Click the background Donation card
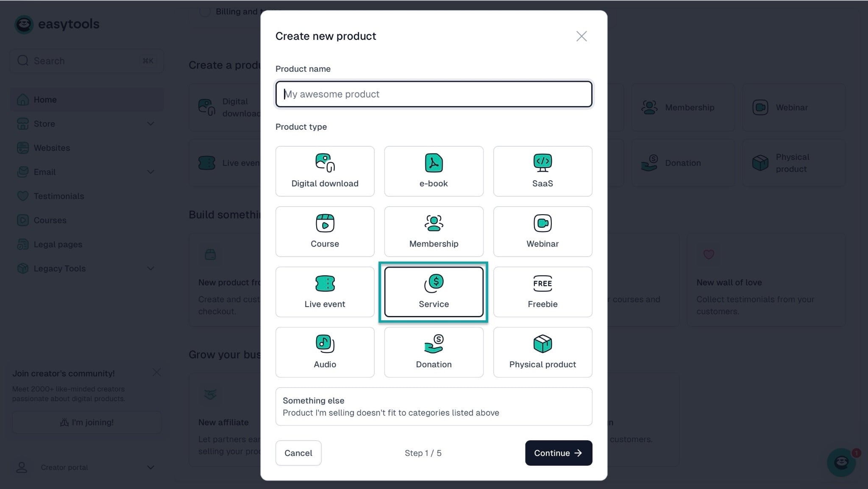The image size is (868, 489). (683, 163)
